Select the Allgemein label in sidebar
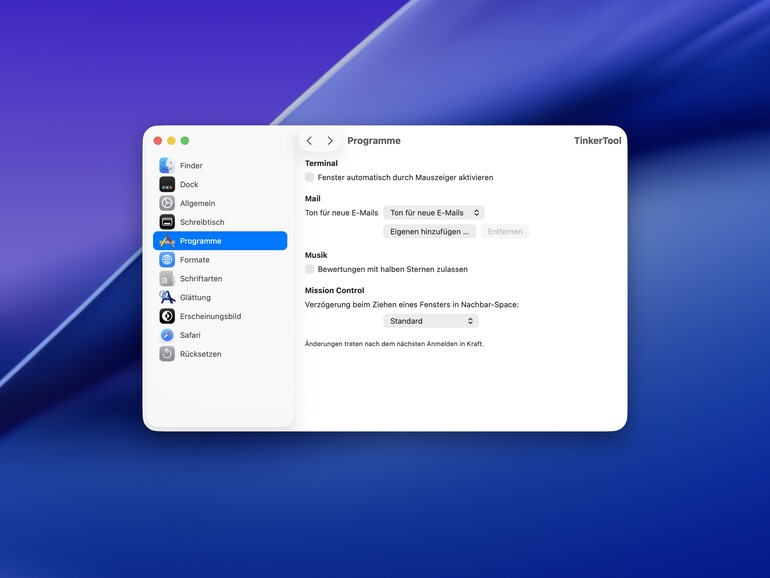Image resolution: width=770 pixels, height=578 pixels. 197,203
